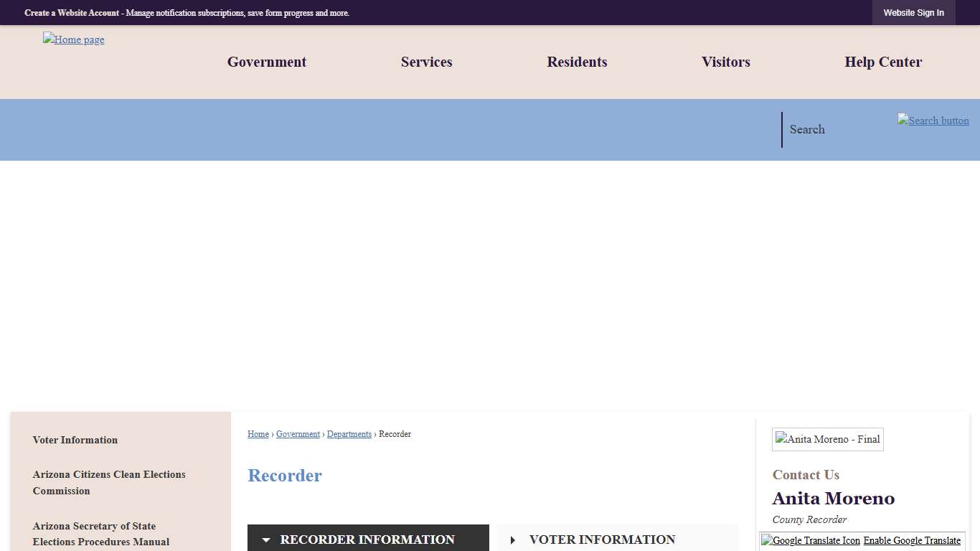The height and width of the screenshot is (551, 980).
Task: Click Enable Google Translate link
Action: [912, 540]
